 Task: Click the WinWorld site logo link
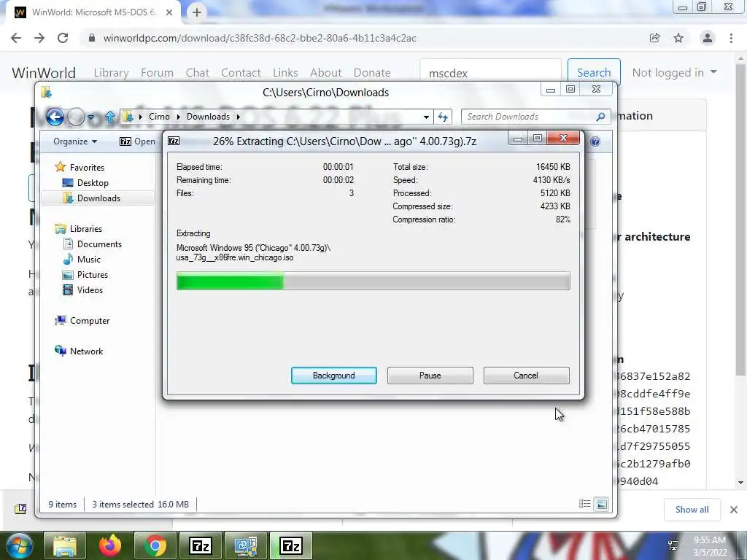click(x=43, y=73)
